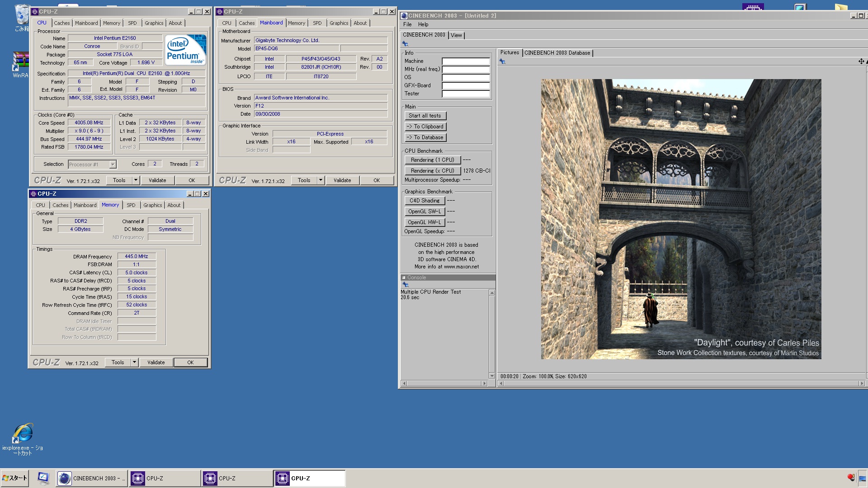868x488 pixels.
Task: Select the Core Speed value 4005.08 MHz
Action: (x=89, y=122)
